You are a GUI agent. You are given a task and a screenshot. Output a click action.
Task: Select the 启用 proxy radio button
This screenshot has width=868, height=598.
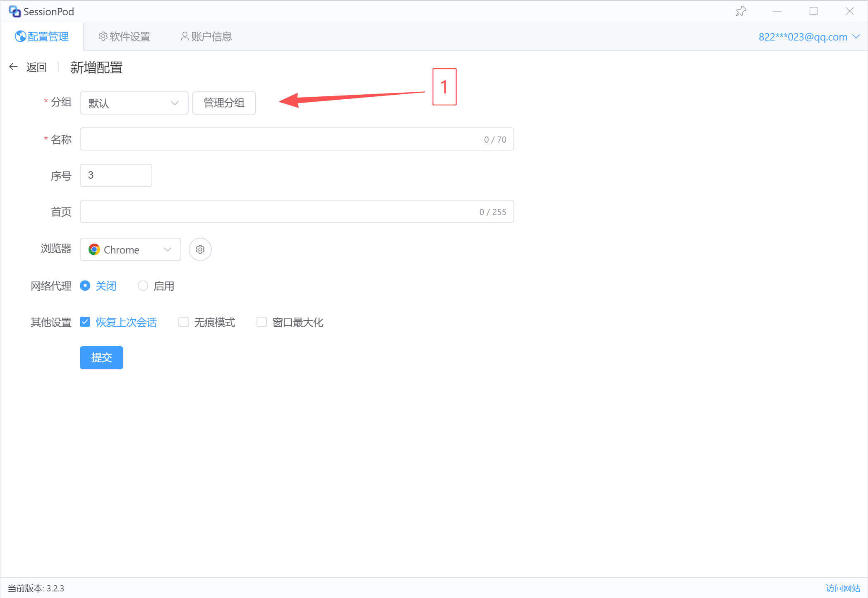click(143, 285)
